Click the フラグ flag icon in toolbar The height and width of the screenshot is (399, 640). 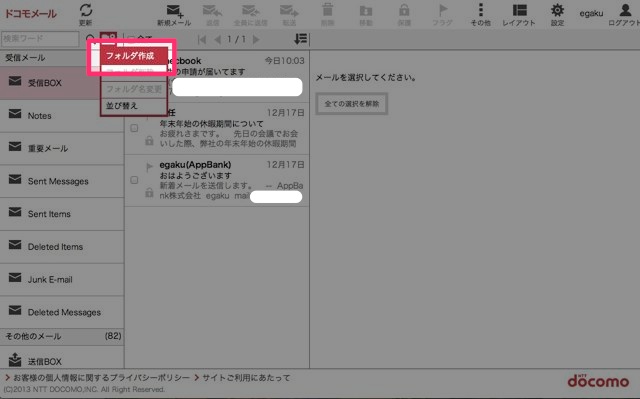tap(442, 10)
